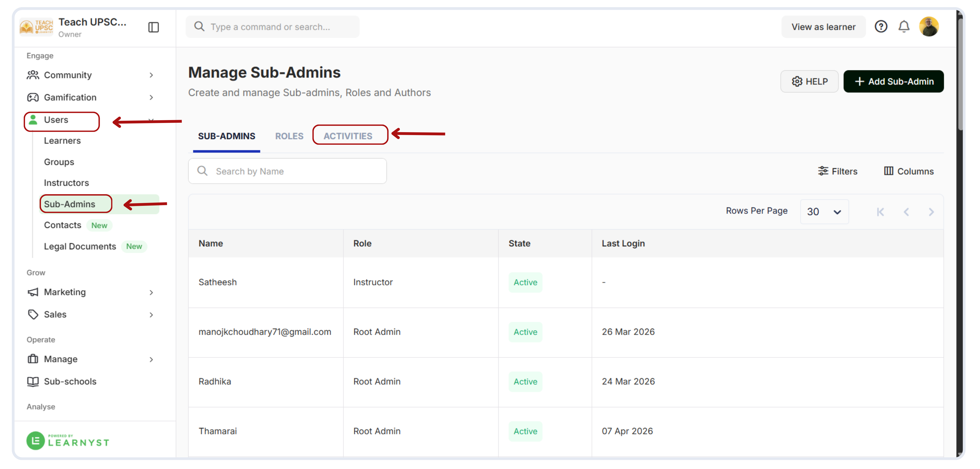Switch to the SUB-ADMINS tab
980x469 pixels.
coord(226,136)
